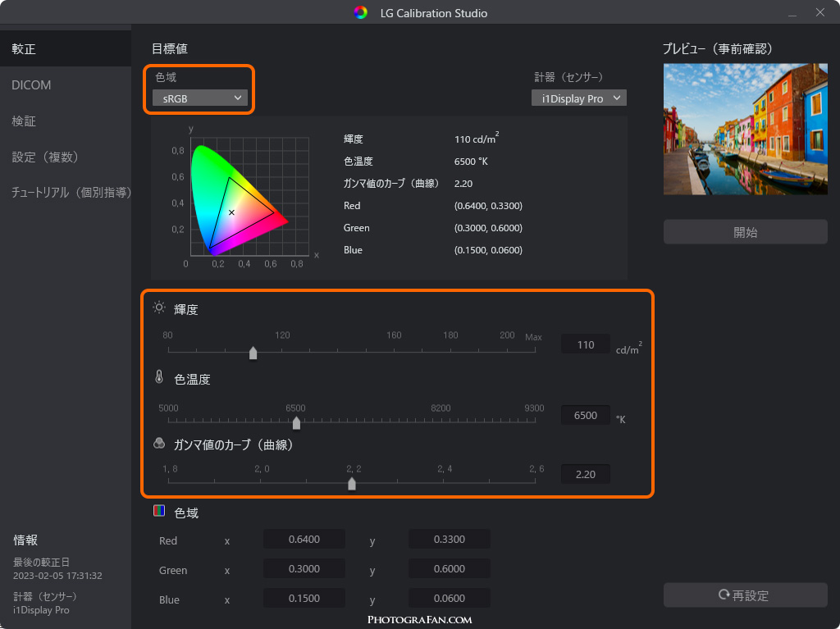The image size is (840, 629).
Task: Open the 検証 sidebar tab
Action: point(66,121)
